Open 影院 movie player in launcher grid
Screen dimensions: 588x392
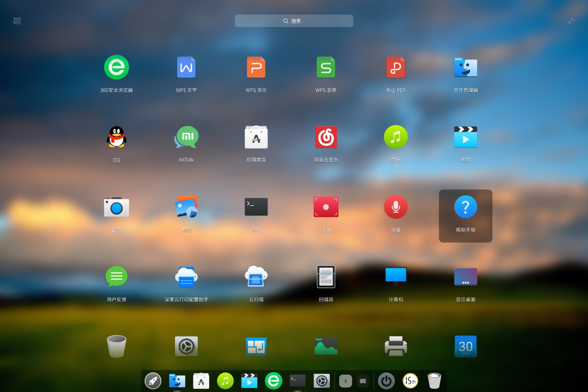[466, 137]
